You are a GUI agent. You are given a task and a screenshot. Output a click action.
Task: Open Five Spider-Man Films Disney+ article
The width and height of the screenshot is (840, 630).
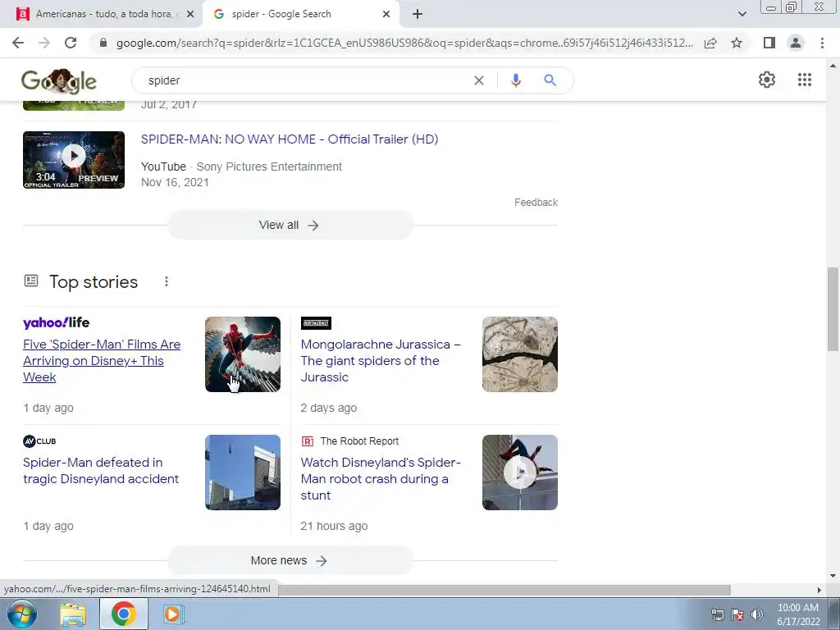pos(102,361)
